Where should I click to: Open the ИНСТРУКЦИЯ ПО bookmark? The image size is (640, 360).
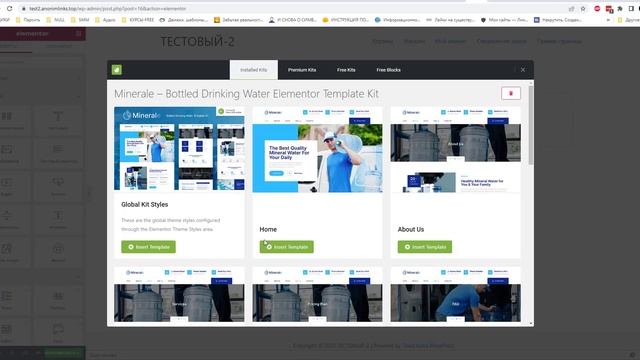pos(346,20)
